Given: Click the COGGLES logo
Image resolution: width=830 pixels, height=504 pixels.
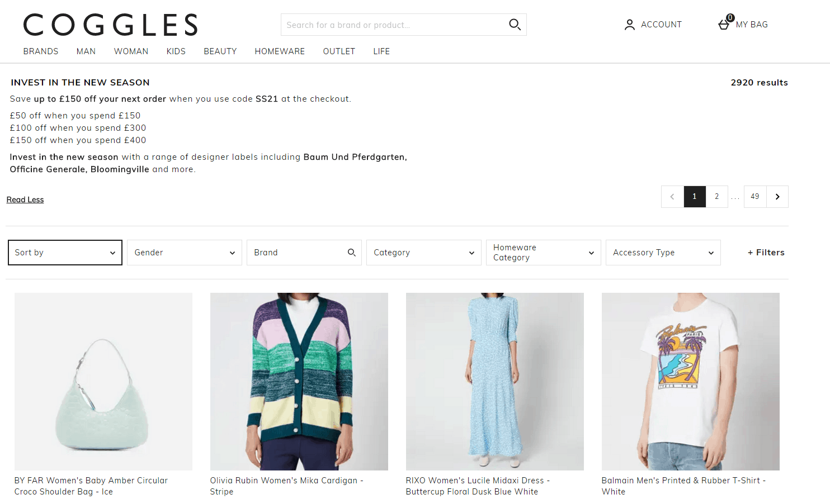Looking at the screenshot, I should click(x=110, y=25).
